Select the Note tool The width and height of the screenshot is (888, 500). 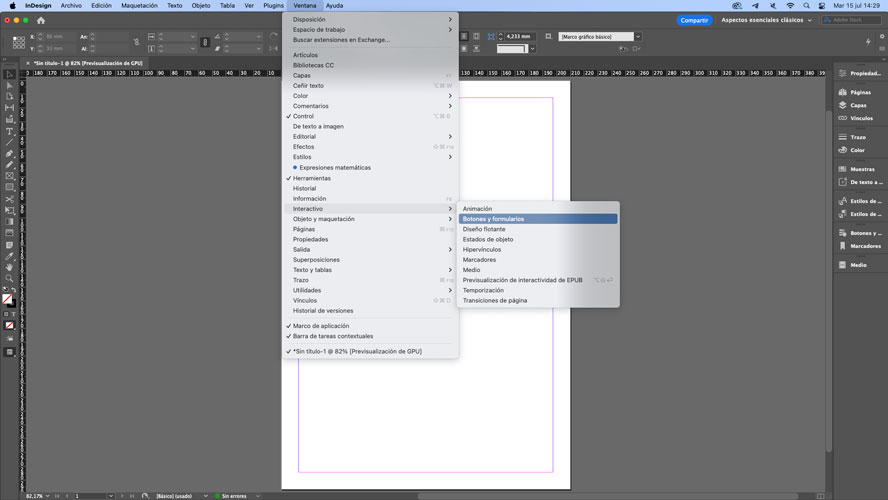click(x=9, y=245)
